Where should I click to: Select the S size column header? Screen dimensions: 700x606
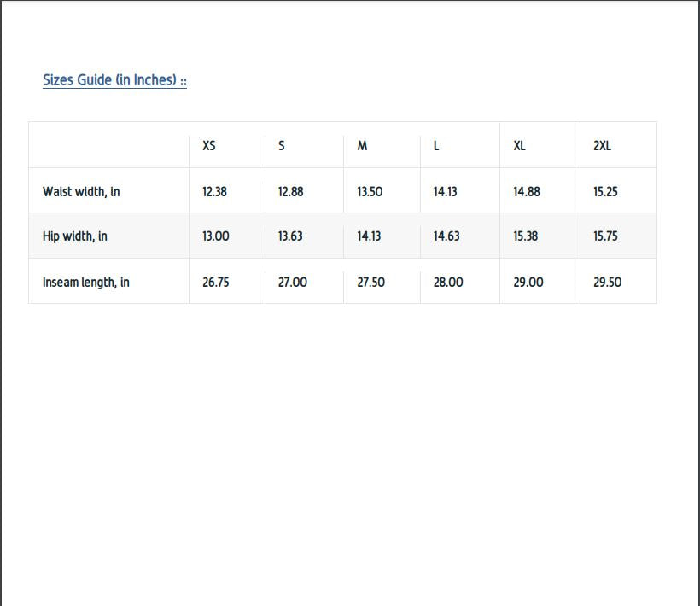[x=282, y=146]
